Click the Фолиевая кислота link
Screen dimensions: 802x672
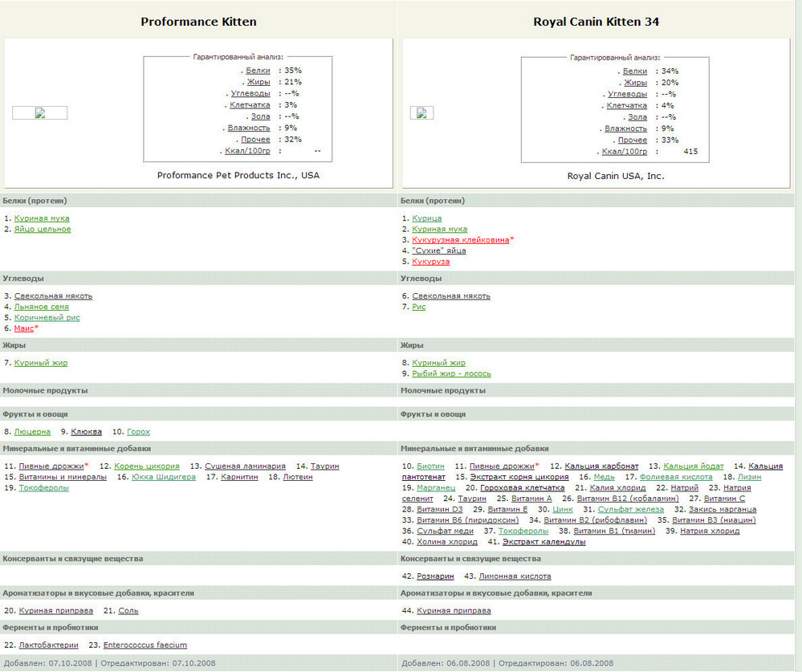click(x=676, y=477)
